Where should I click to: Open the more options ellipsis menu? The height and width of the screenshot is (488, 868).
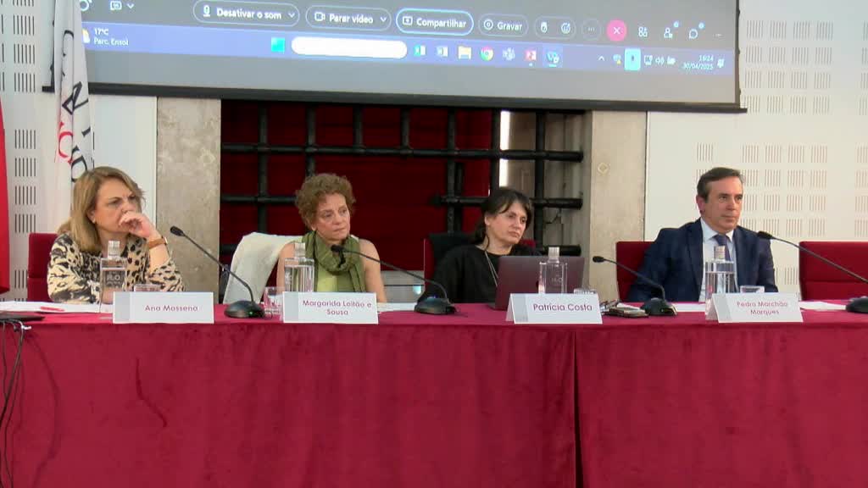[591, 29]
